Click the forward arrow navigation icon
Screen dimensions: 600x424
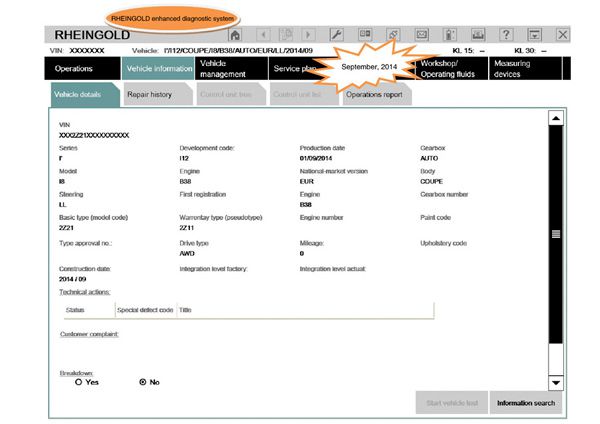pyautogui.click(x=308, y=35)
